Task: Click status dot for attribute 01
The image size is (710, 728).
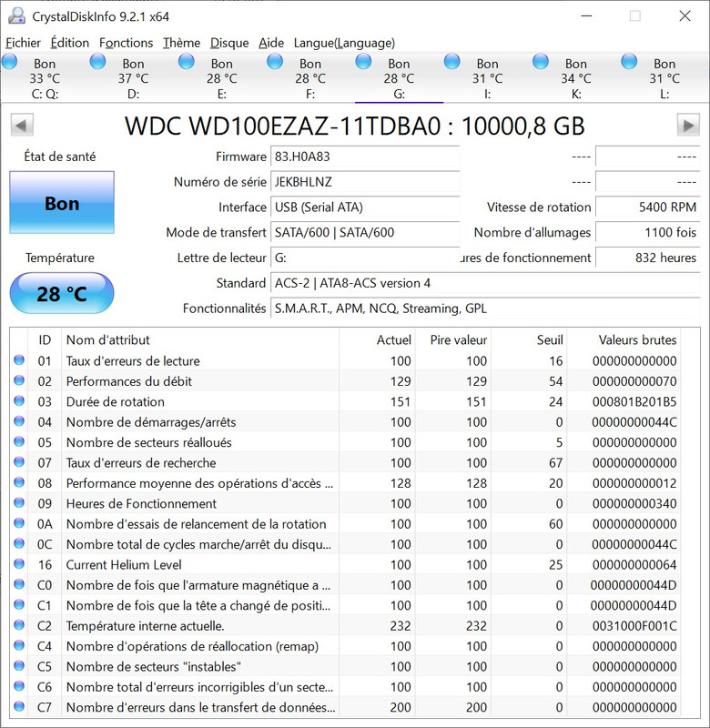Action: (19, 359)
